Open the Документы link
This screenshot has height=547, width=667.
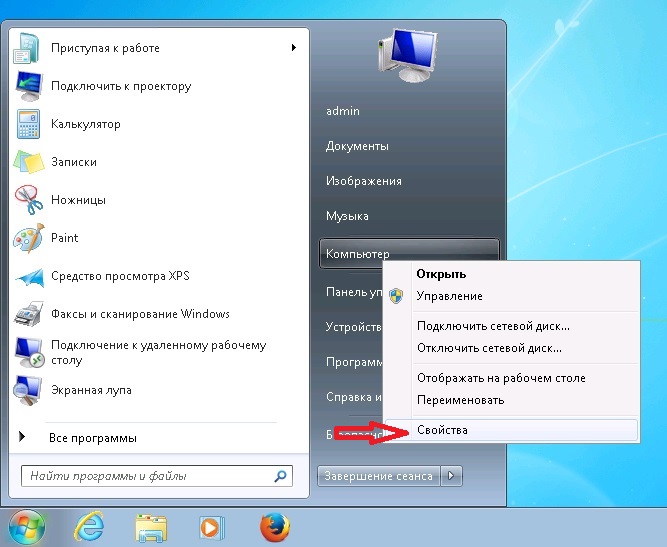pyautogui.click(x=357, y=146)
